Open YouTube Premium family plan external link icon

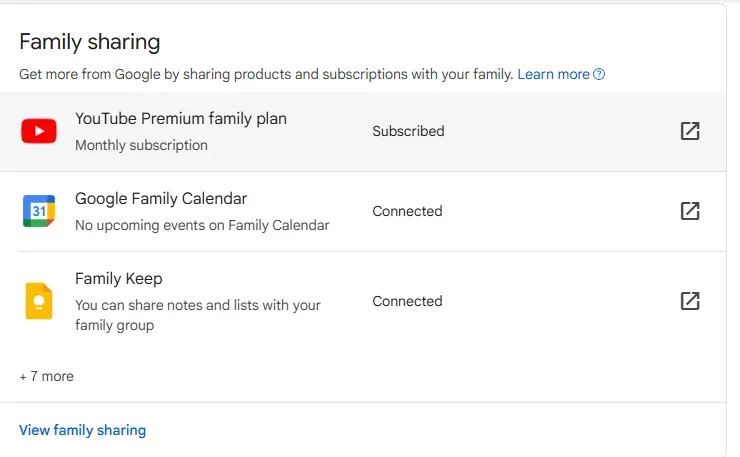690,131
